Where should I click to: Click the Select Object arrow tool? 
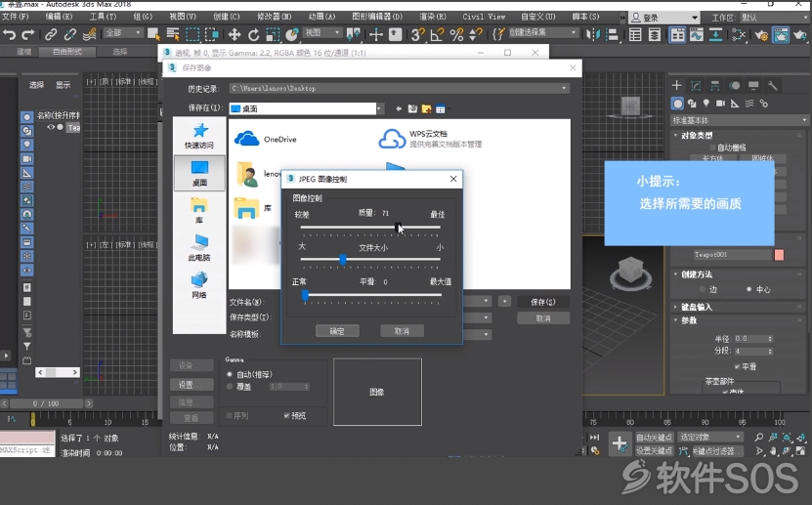(153, 34)
